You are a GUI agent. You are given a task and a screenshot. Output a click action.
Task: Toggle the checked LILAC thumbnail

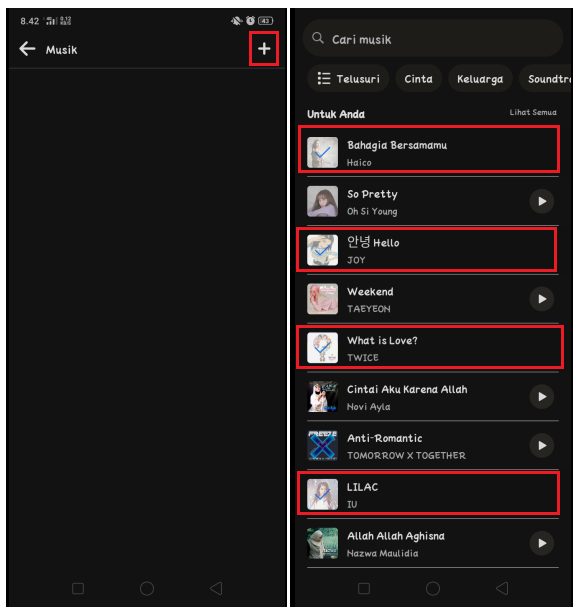pos(322,494)
